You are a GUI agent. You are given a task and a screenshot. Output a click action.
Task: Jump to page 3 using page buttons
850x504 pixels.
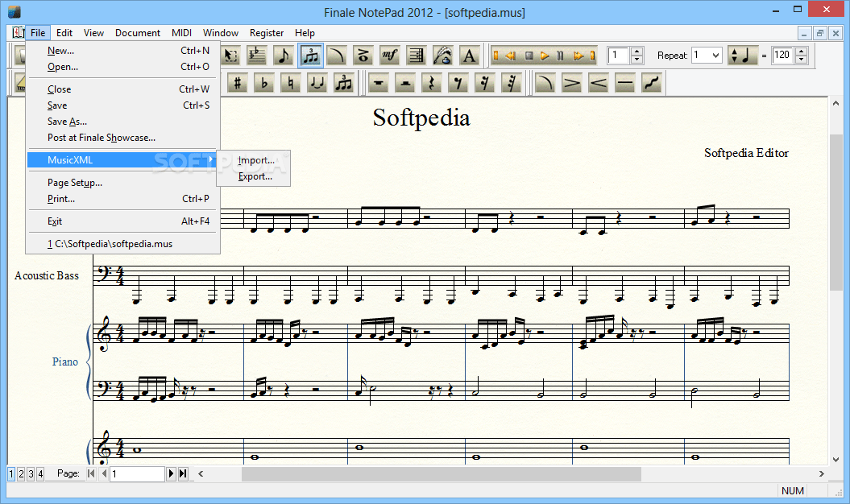pyautogui.click(x=29, y=474)
